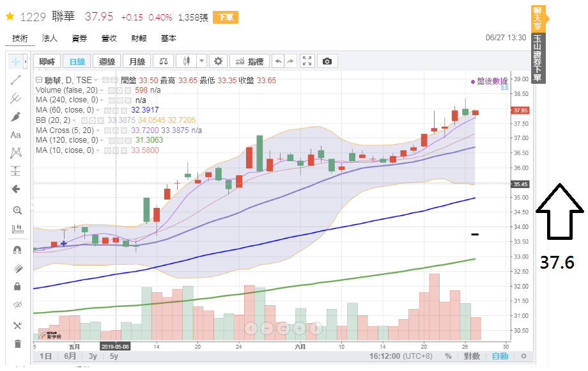Open the 玉山證券下單 side tab
This screenshot has height=371, width=588.
click(539, 58)
